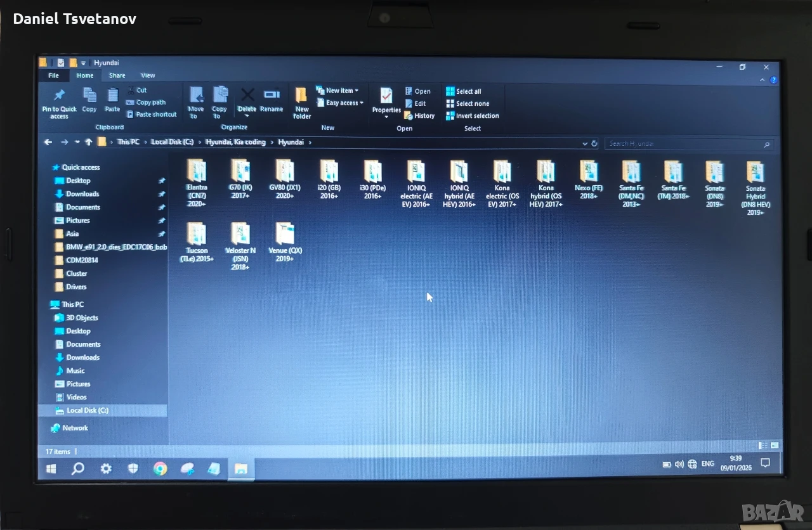Screen dimensions: 812x530
Task: Click Invert selection in Select group
Action: coord(472,116)
